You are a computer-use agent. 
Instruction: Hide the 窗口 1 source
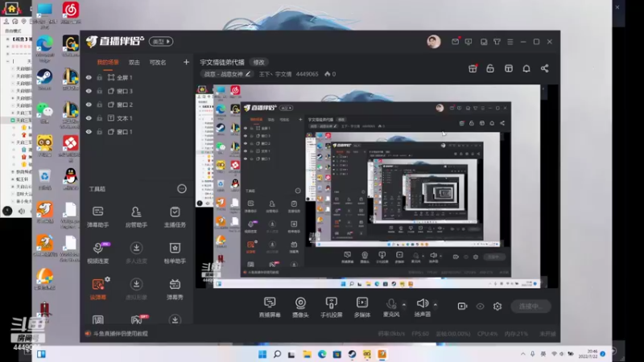tap(89, 132)
